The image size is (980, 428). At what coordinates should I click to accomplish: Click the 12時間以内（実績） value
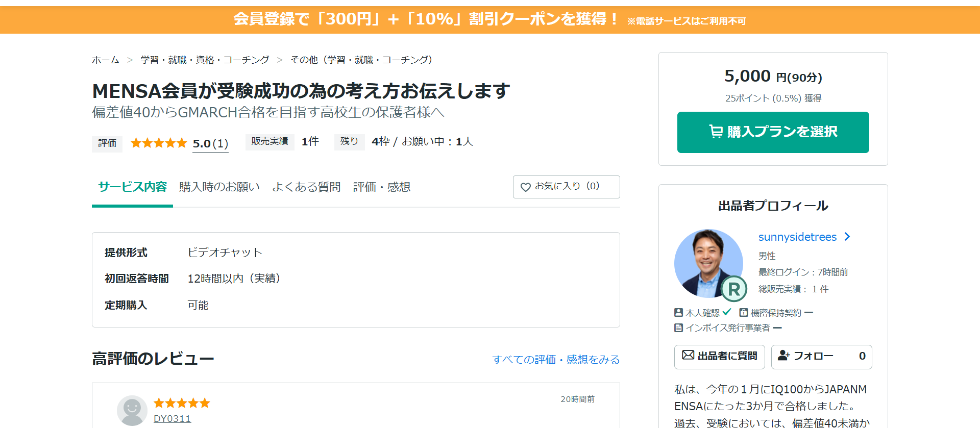[x=234, y=279]
